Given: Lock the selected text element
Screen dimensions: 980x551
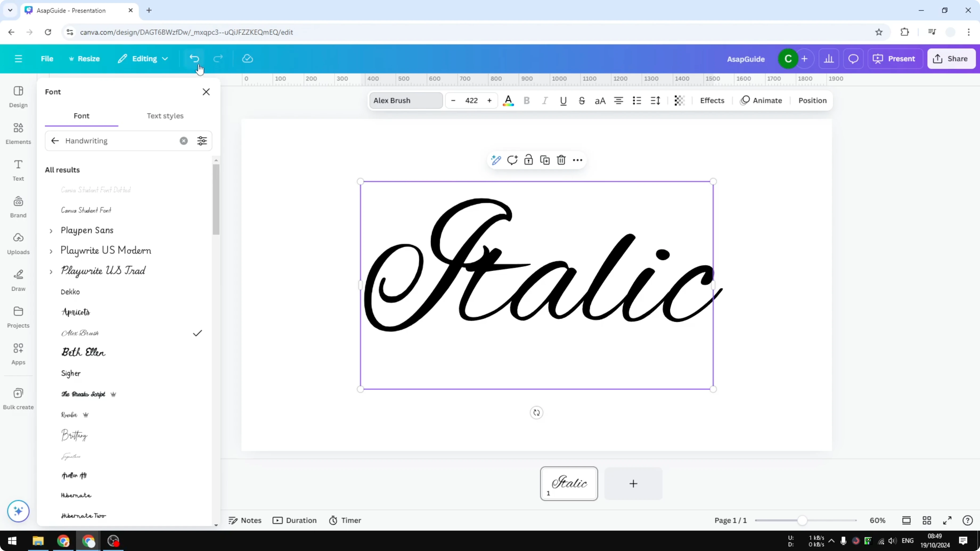Looking at the screenshot, I should point(528,160).
